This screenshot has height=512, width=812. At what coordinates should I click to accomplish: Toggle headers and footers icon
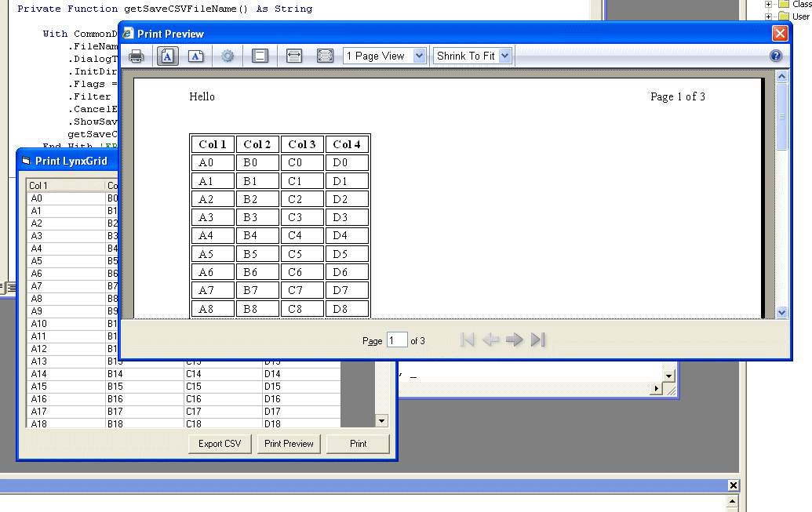[x=260, y=56]
